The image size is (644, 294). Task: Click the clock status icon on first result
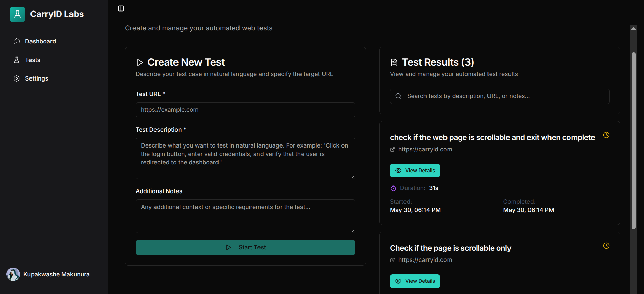pyautogui.click(x=606, y=135)
